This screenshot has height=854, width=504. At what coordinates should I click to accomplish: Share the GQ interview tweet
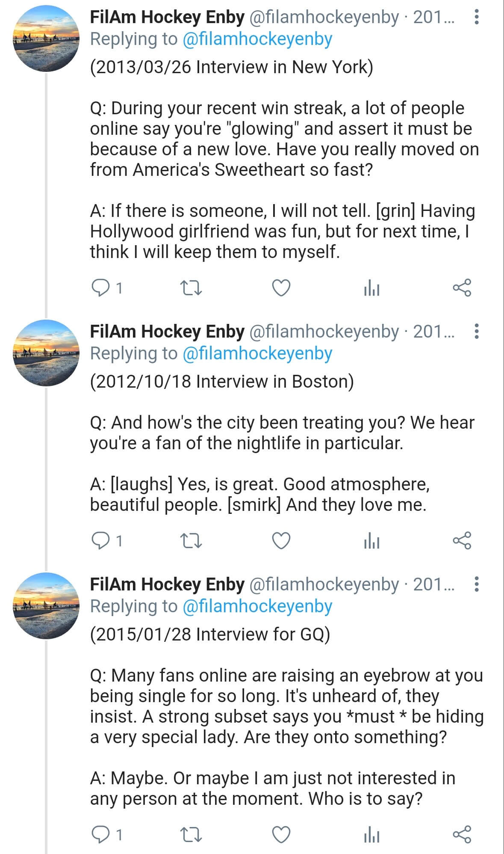(x=462, y=835)
